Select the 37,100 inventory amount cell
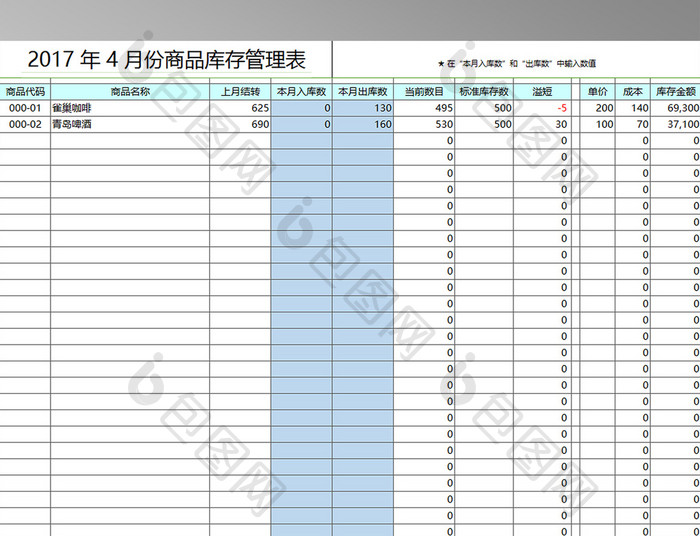Screen dimensions: 700x536 [x=675, y=125]
